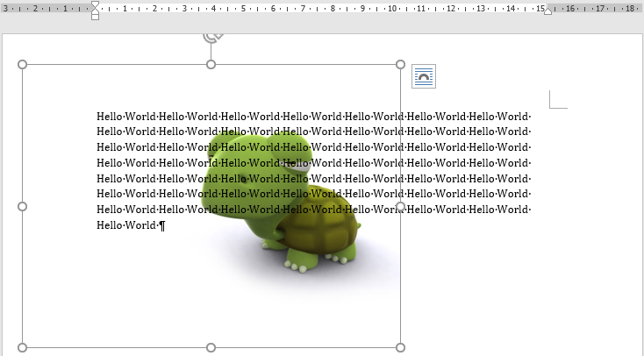644x356 pixels.
Task: Click the ruler at the 5 mark
Action: (243, 9)
